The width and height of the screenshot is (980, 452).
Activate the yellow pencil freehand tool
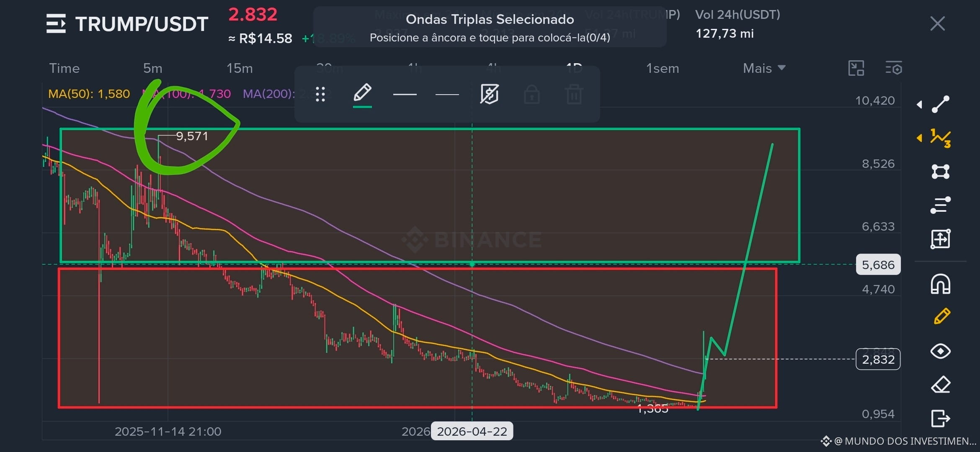[942, 316]
